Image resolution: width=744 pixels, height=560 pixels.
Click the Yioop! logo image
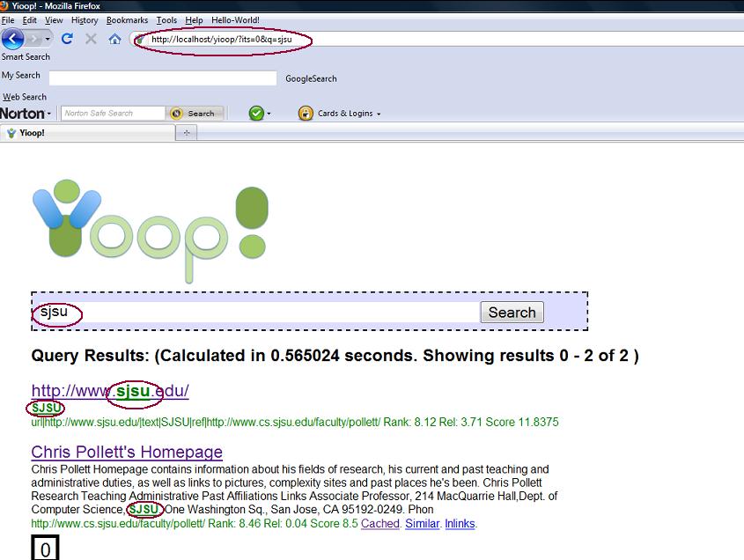tap(151, 231)
